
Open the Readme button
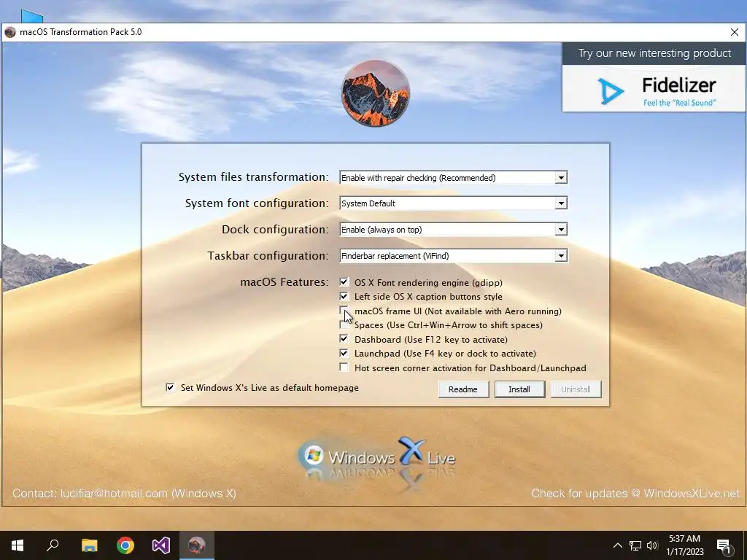[x=463, y=389]
